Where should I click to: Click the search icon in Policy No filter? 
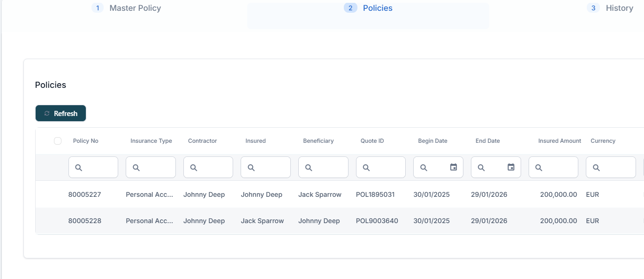point(79,168)
